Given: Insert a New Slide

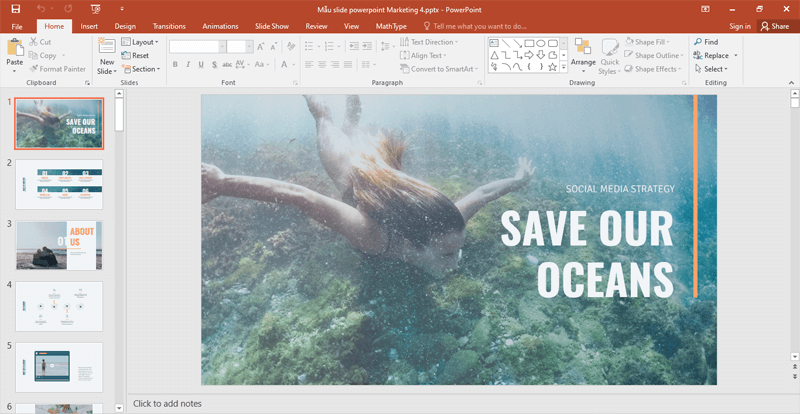Looking at the screenshot, I should [x=107, y=57].
